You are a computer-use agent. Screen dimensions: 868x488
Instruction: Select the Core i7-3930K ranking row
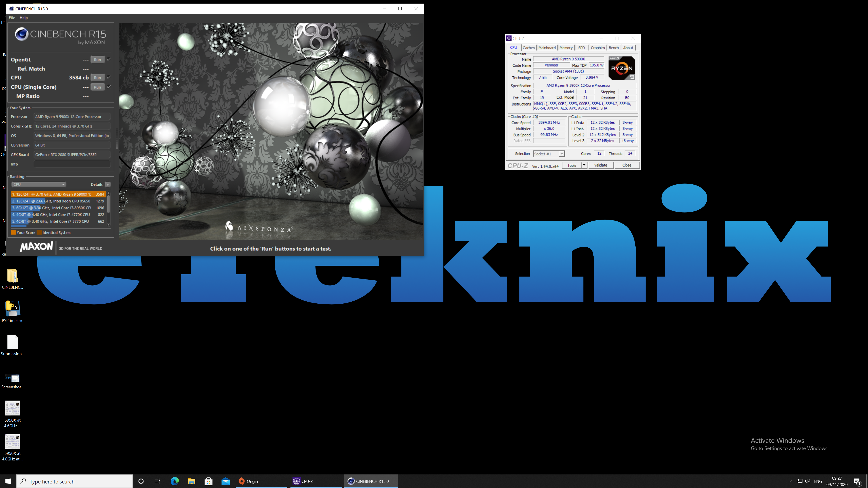click(x=58, y=208)
